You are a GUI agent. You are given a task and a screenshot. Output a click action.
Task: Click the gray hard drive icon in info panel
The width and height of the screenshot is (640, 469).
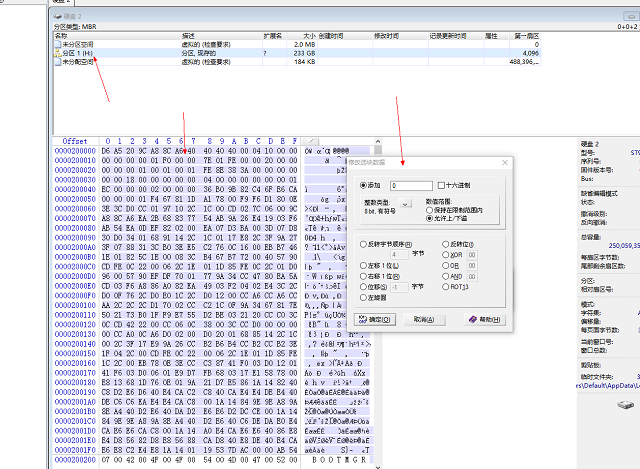[x=625, y=405]
